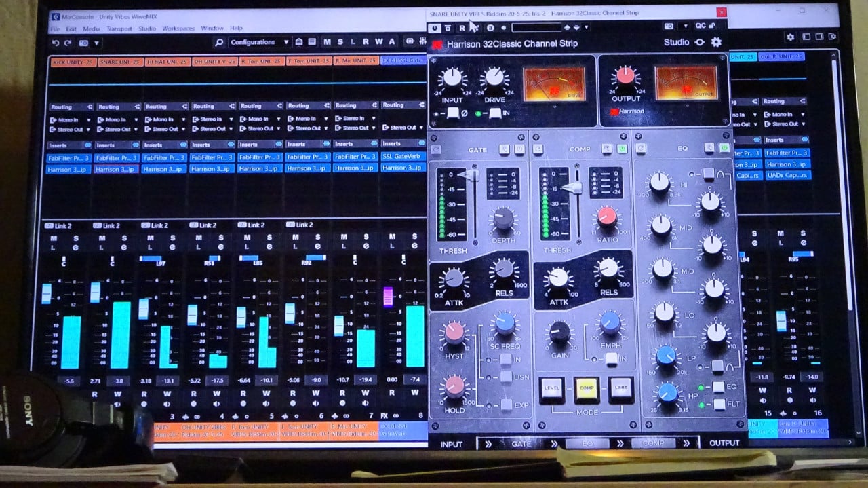
Task: Click the GATE section power button
Action: (x=519, y=149)
